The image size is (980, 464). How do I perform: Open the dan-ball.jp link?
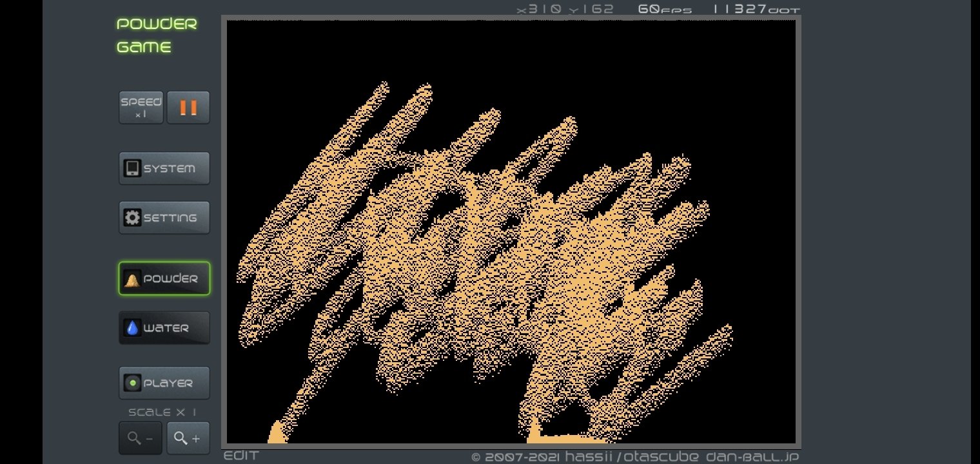click(752, 457)
